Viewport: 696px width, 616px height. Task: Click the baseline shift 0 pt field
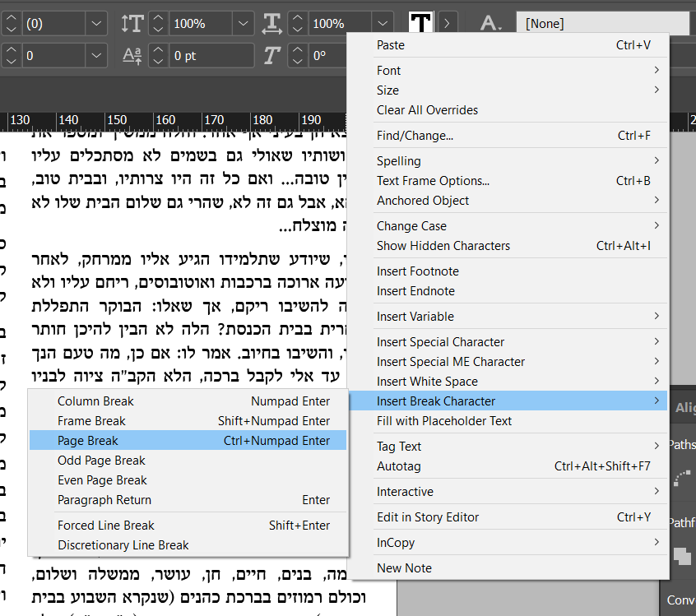211,56
